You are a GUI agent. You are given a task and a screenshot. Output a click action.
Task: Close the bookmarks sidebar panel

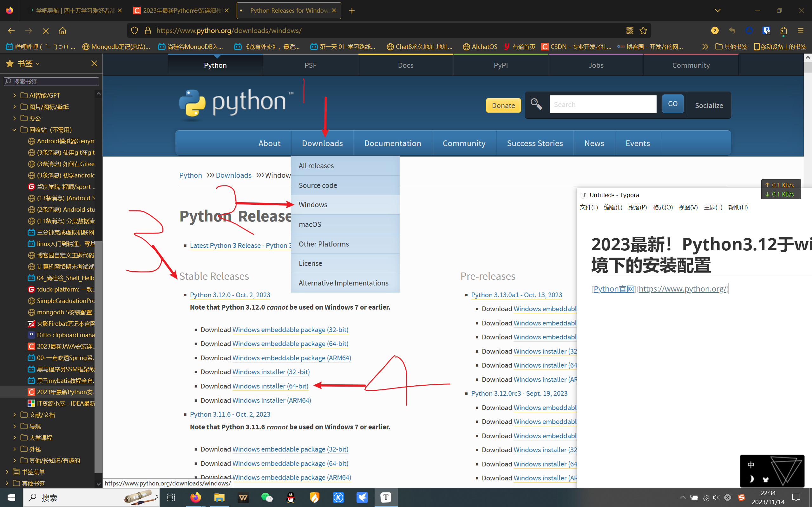(x=94, y=63)
